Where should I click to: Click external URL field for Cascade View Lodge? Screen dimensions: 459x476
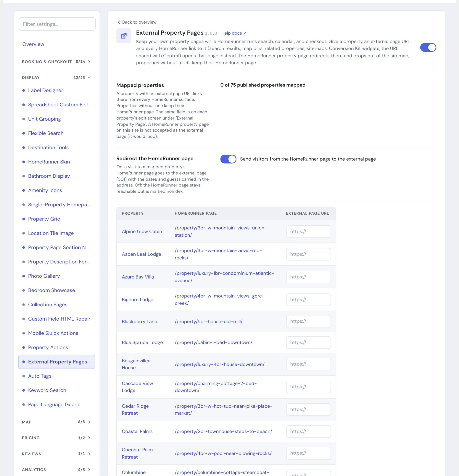tap(308, 387)
